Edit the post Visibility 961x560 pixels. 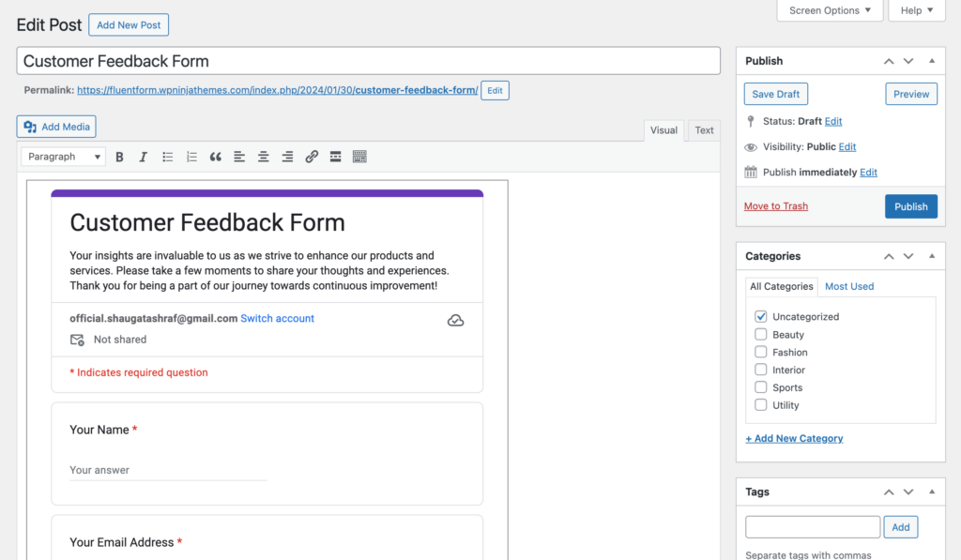[847, 147]
